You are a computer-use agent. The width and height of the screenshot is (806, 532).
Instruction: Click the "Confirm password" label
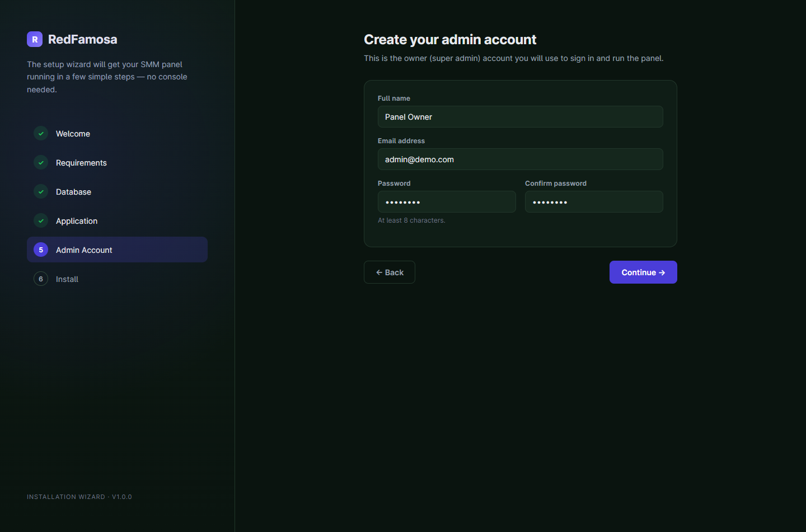(556, 183)
